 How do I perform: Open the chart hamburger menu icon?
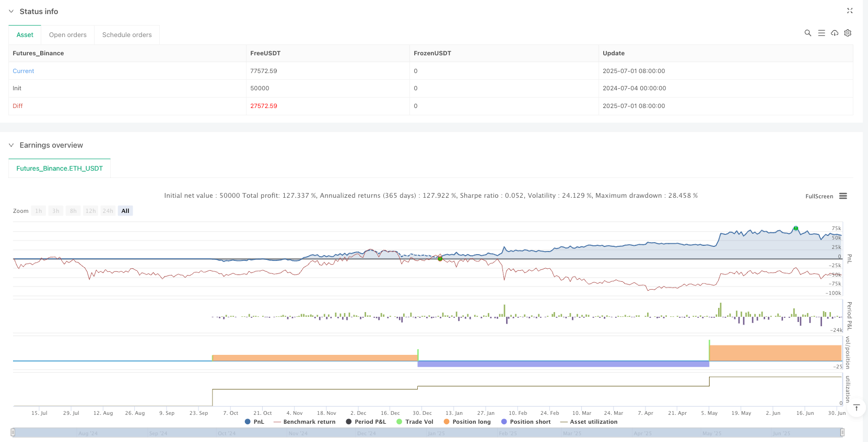tap(843, 196)
